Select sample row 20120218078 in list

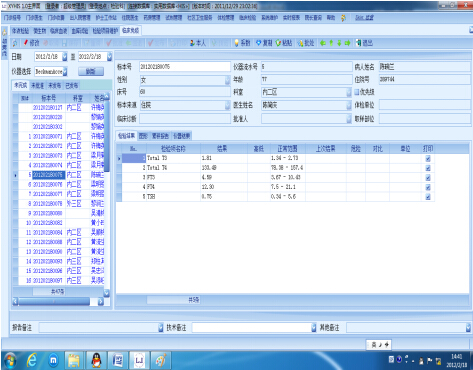click(x=58, y=203)
